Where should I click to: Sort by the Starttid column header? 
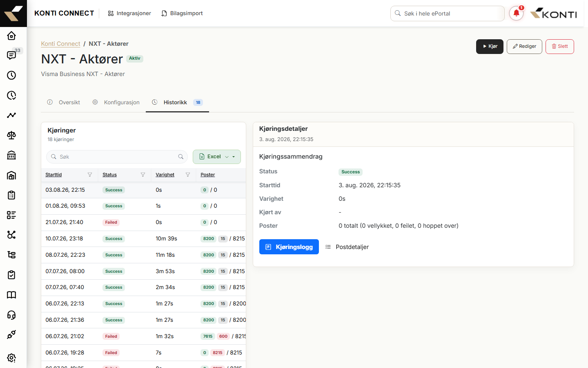pos(53,175)
